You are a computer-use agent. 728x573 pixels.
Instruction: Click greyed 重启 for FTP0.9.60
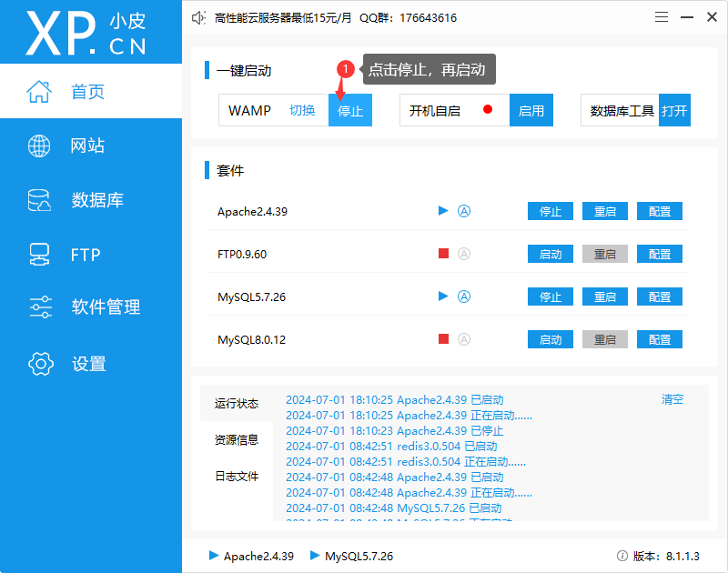coord(605,254)
